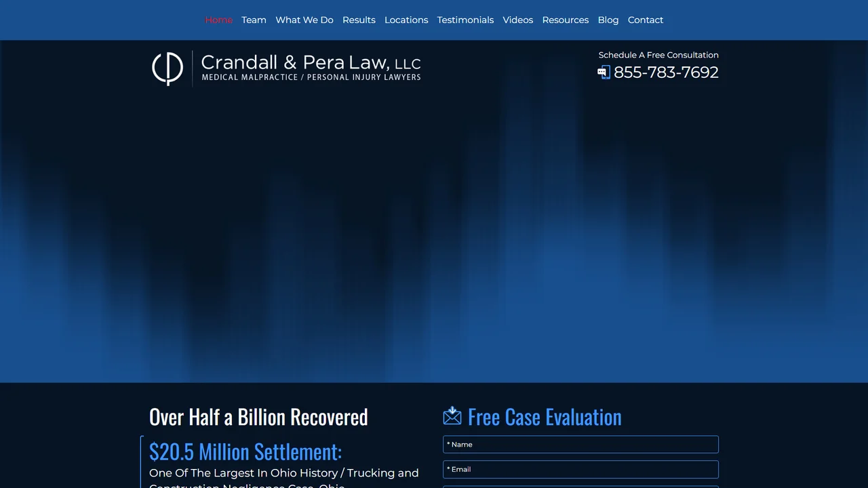Call the 855-783-7692 phone number link
Viewport: 868px width, 488px height.
tap(666, 73)
